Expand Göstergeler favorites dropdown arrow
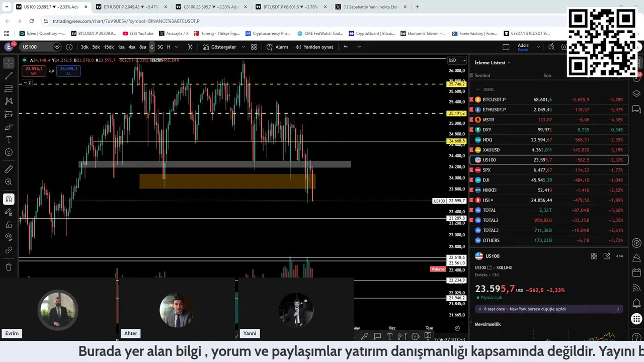The width and height of the screenshot is (644, 362). 244,47
